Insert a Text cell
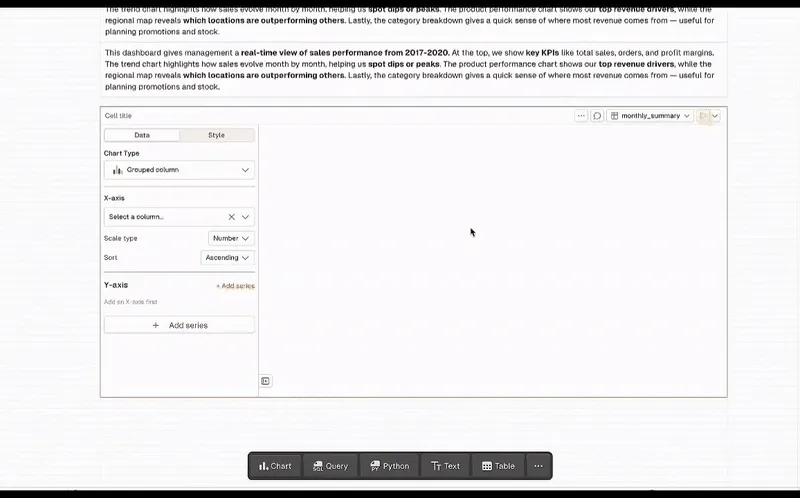The width and height of the screenshot is (800, 498). (445, 466)
